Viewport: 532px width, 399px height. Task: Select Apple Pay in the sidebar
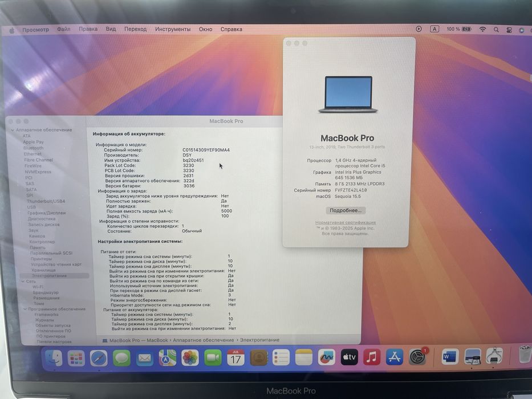click(x=33, y=142)
